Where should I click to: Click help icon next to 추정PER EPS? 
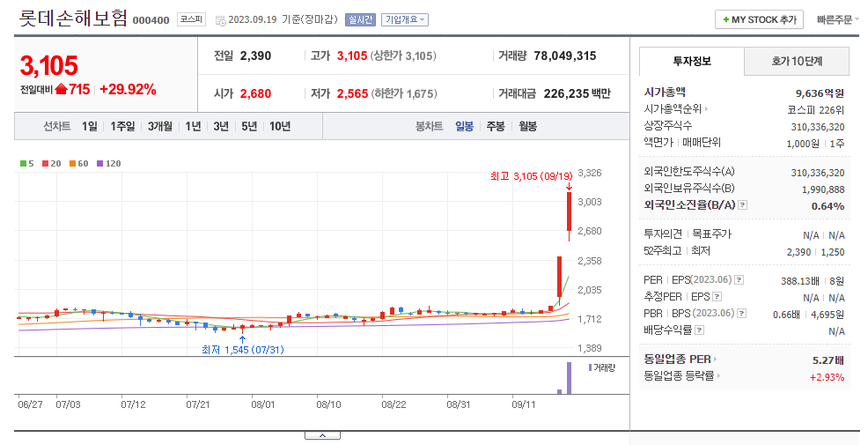[717, 296]
